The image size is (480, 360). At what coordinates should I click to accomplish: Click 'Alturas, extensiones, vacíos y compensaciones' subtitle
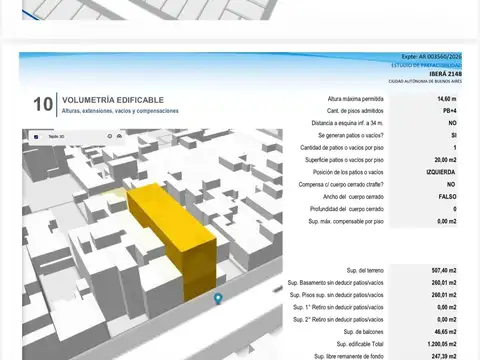point(120,111)
